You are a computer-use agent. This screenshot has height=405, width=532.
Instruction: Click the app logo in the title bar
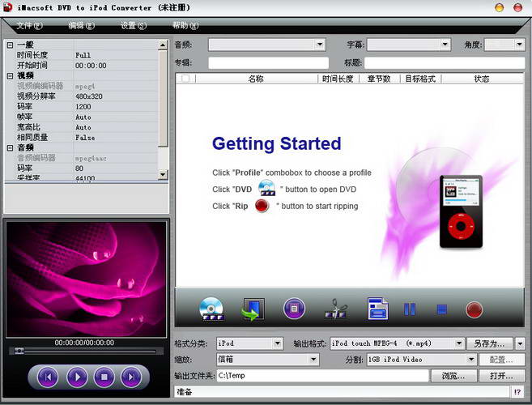tap(7, 7)
